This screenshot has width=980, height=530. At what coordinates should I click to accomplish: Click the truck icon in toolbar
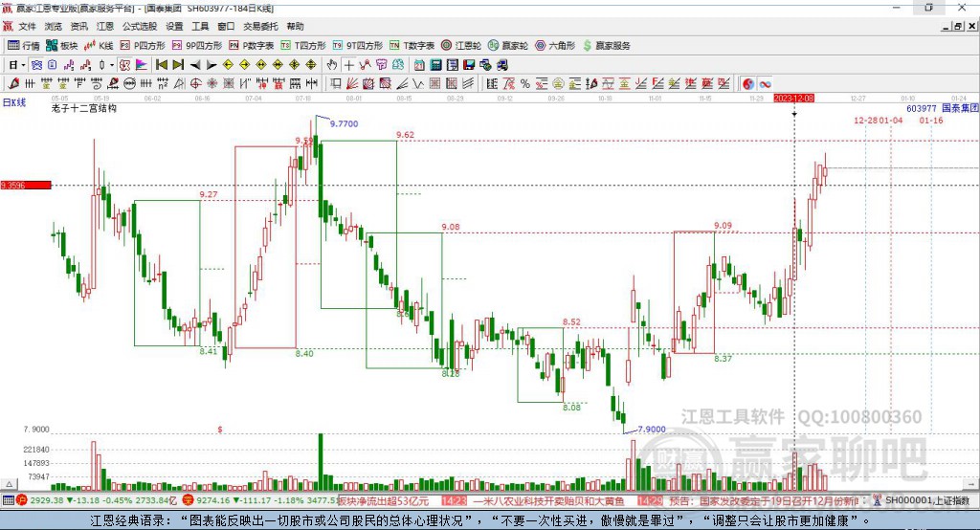502,64
